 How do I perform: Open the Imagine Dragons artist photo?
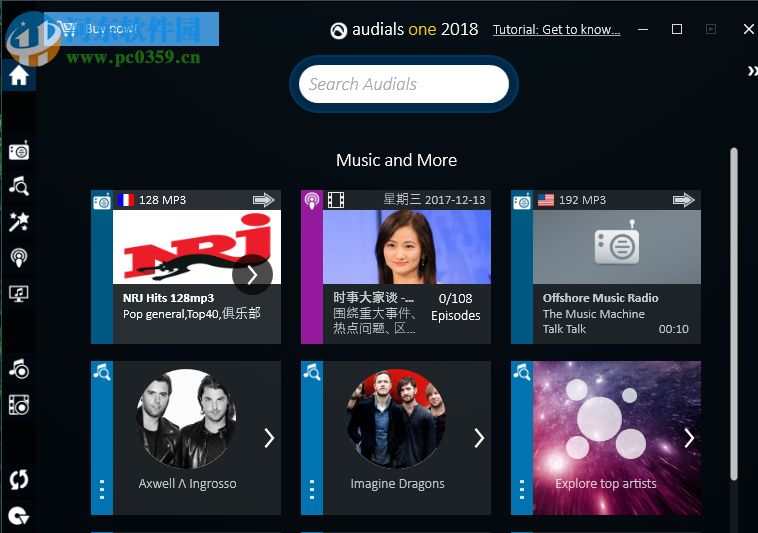(x=396, y=418)
